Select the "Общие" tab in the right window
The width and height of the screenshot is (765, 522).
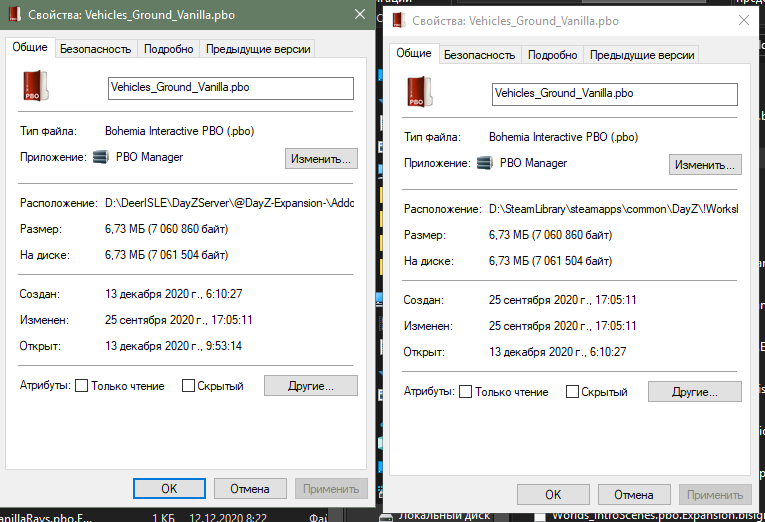(414, 53)
